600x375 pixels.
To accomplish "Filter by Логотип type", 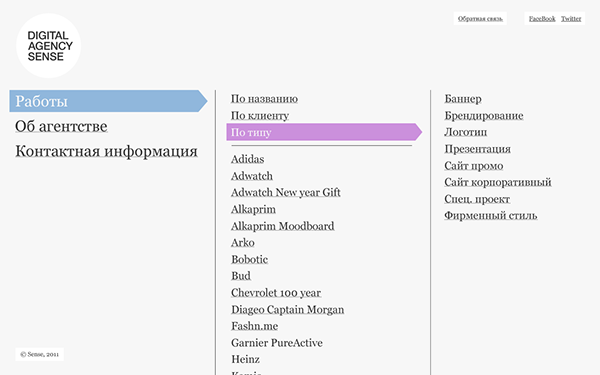I will 466,132.
